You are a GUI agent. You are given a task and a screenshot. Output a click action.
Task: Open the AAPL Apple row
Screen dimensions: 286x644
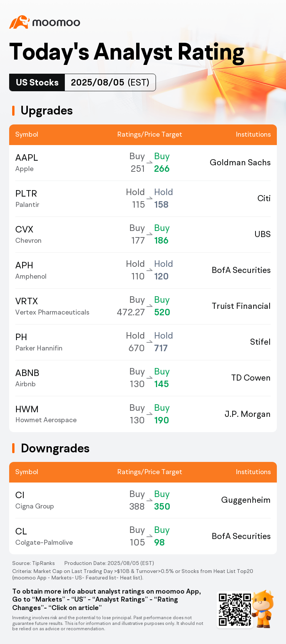143,163
